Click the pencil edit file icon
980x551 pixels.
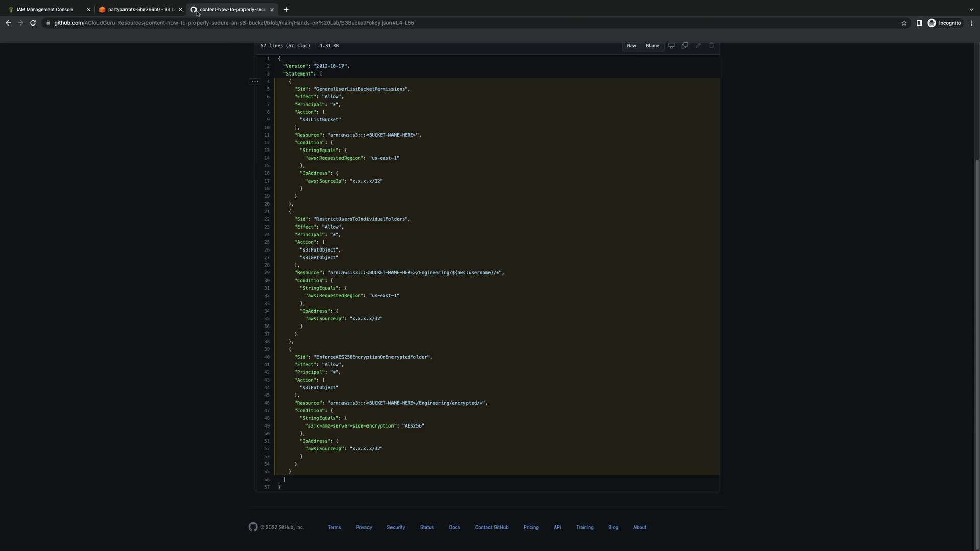coord(698,46)
